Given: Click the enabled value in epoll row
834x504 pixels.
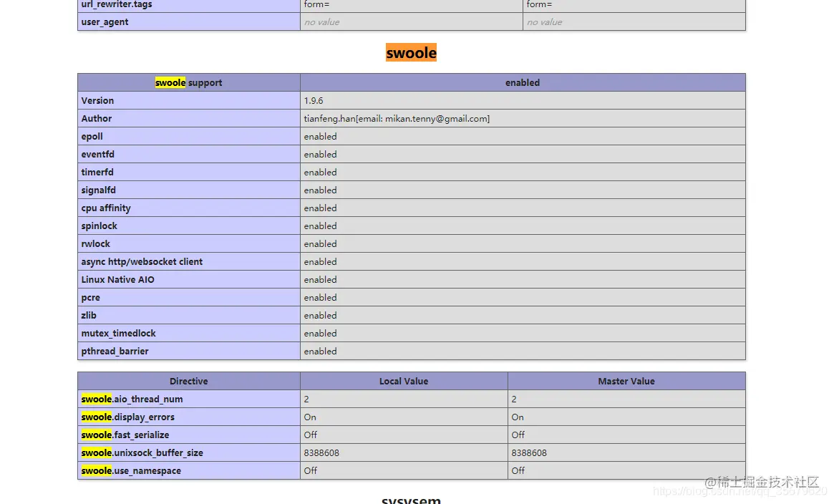Looking at the screenshot, I should (320, 136).
